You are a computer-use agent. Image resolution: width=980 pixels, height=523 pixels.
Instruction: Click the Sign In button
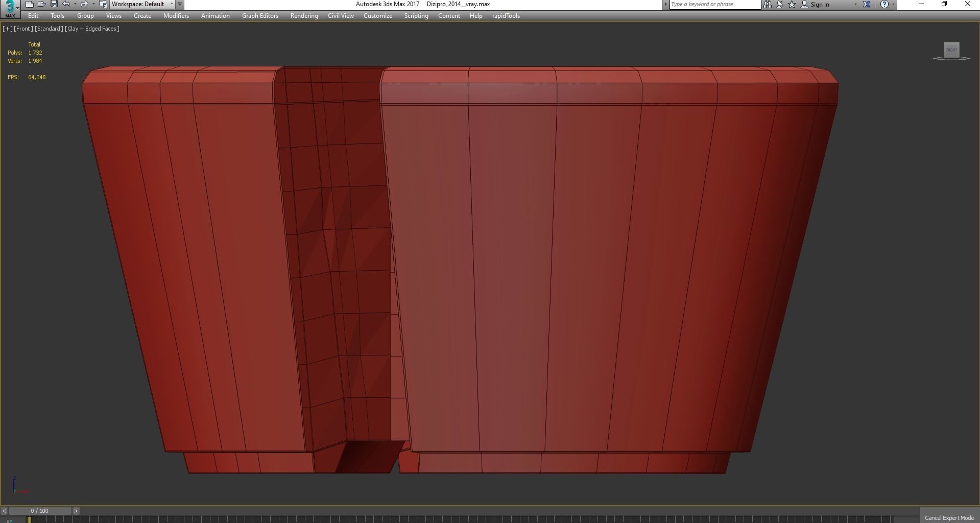point(816,4)
